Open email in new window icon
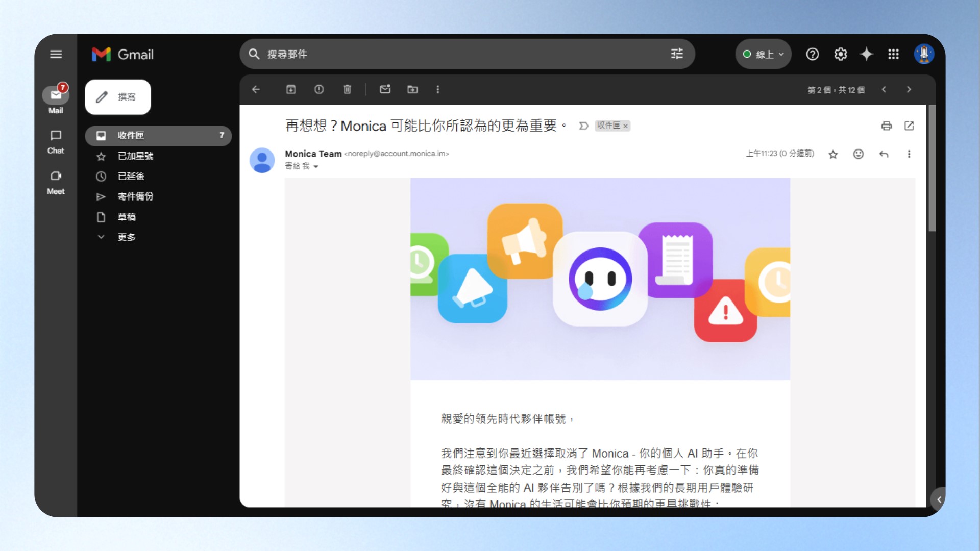The width and height of the screenshot is (980, 551). point(909,126)
